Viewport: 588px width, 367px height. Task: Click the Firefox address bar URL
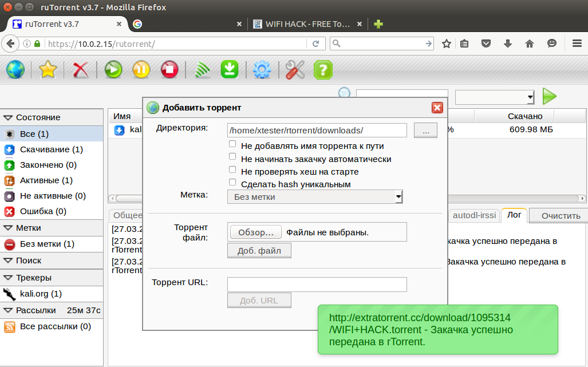101,44
